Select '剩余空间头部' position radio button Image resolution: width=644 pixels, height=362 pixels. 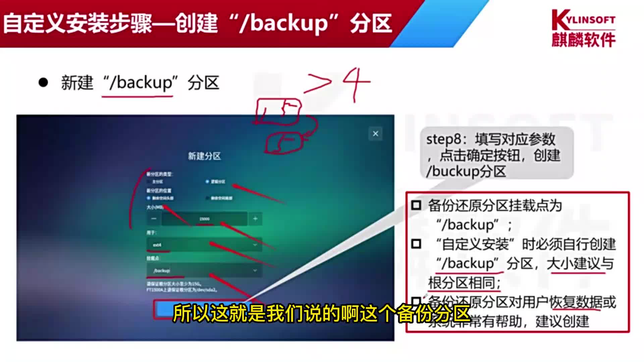tap(148, 198)
